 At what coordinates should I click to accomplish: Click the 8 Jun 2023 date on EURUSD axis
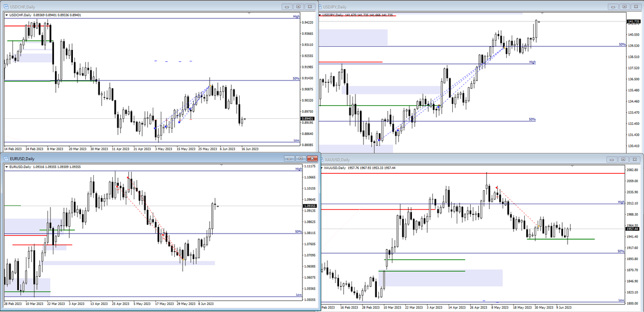coord(206,303)
